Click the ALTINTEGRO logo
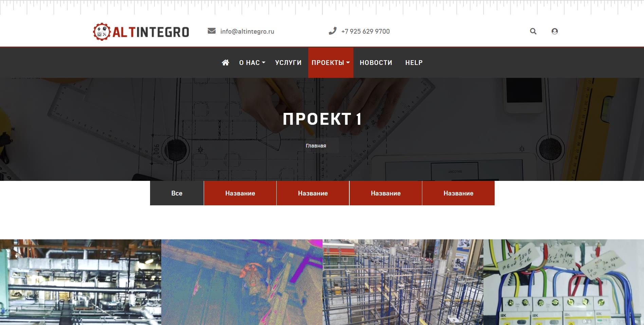Screen dimensions: 644x325 coord(141,32)
